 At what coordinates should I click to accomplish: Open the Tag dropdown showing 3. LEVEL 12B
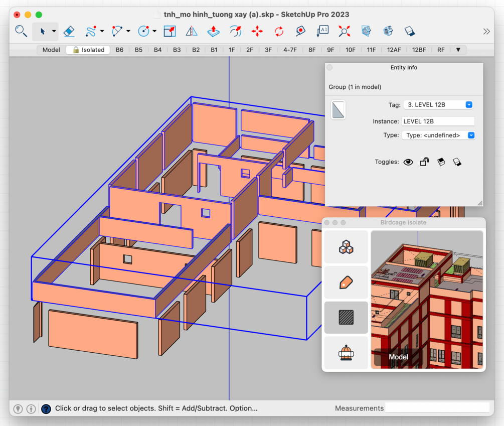coord(438,105)
